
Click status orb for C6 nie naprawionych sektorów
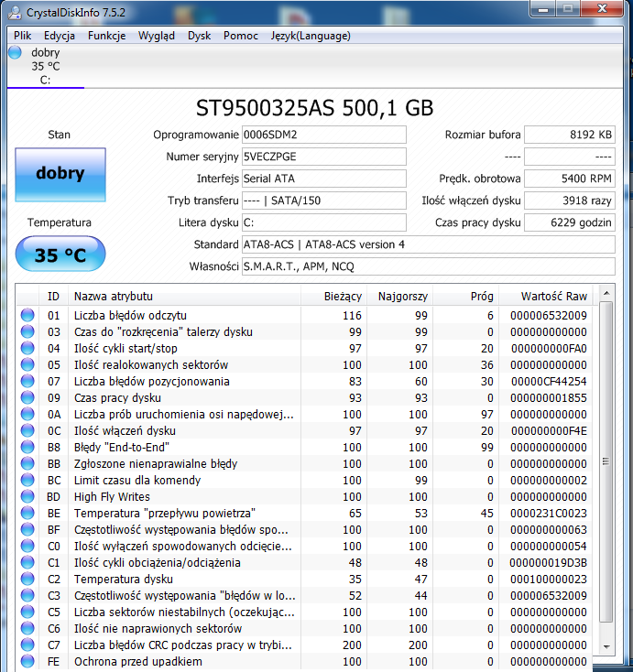point(27,629)
